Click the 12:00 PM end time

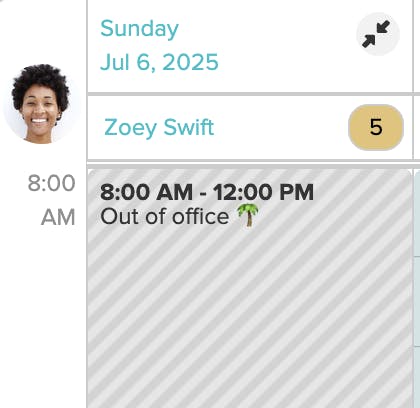(x=263, y=192)
